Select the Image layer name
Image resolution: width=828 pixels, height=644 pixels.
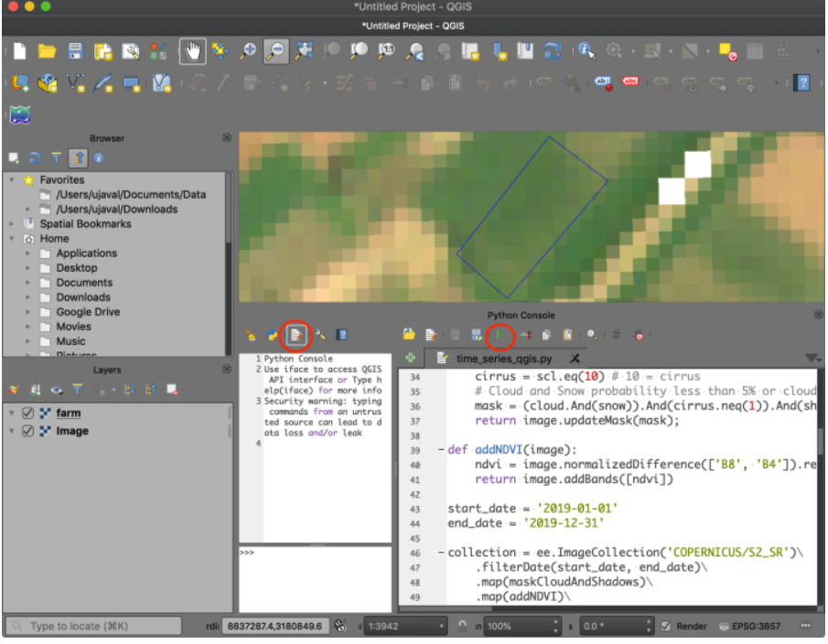pyautogui.click(x=72, y=431)
